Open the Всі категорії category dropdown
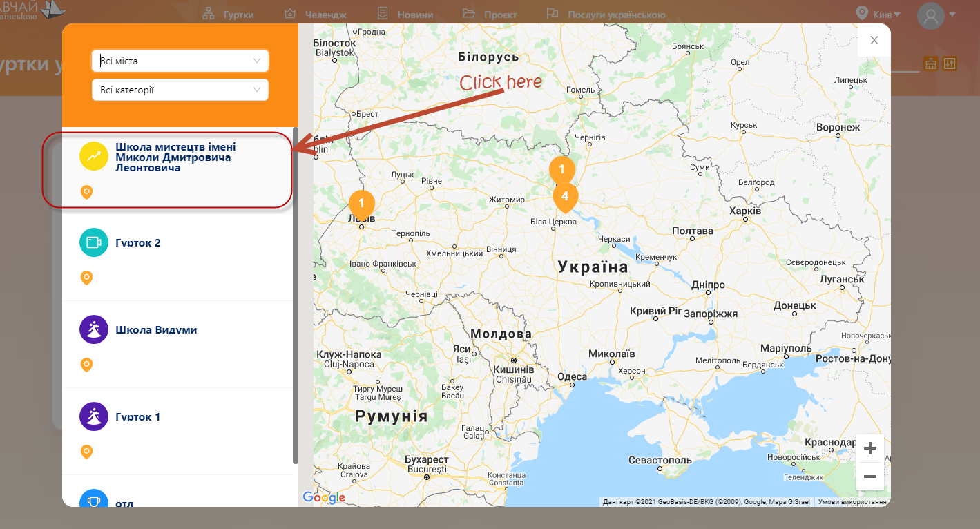This screenshot has width=980, height=529. pyautogui.click(x=180, y=90)
